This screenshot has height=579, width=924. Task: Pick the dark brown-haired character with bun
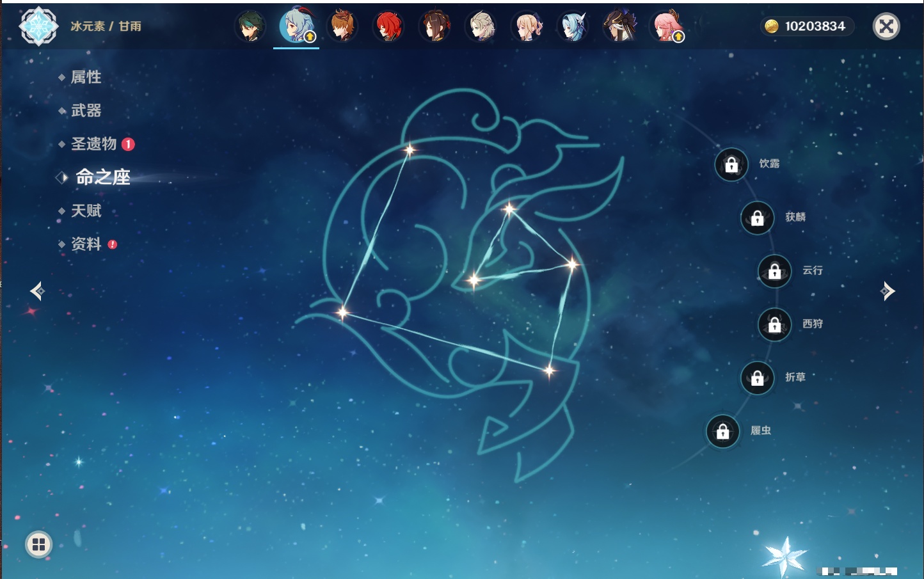pos(435,27)
